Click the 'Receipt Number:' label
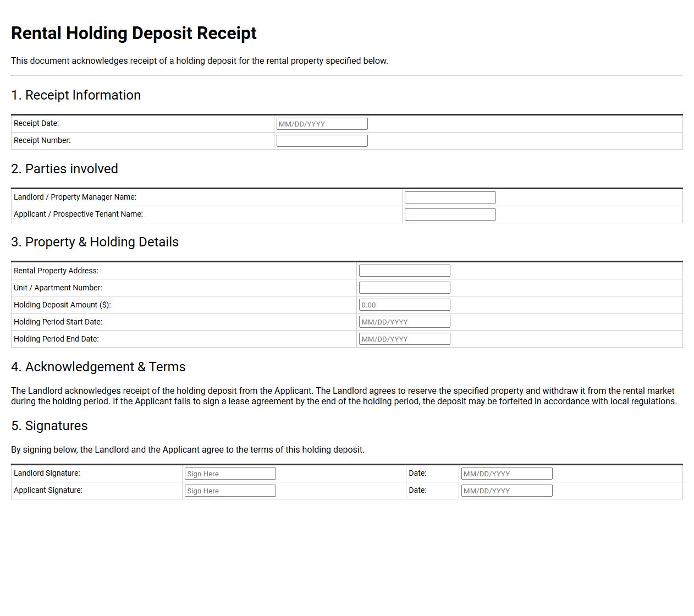This screenshot has width=694, height=616. 42,140
